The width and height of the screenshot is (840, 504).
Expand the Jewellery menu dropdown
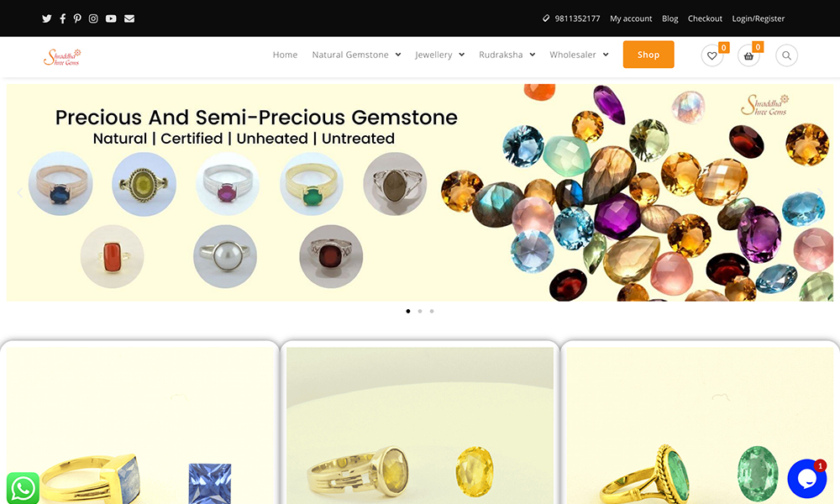pyautogui.click(x=440, y=55)
